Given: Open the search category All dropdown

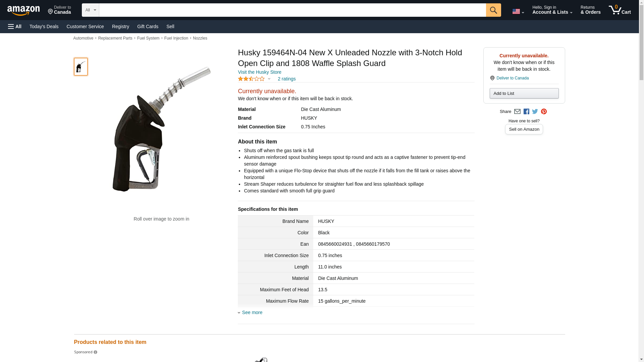Looking at the screenshot, I should (x=91, y=10).
